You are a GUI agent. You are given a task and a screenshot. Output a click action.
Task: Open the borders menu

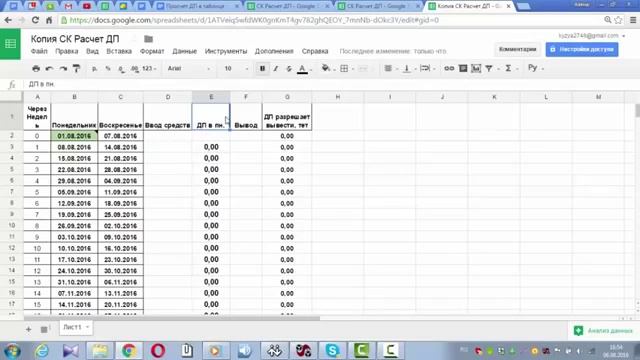click(344, 69)
